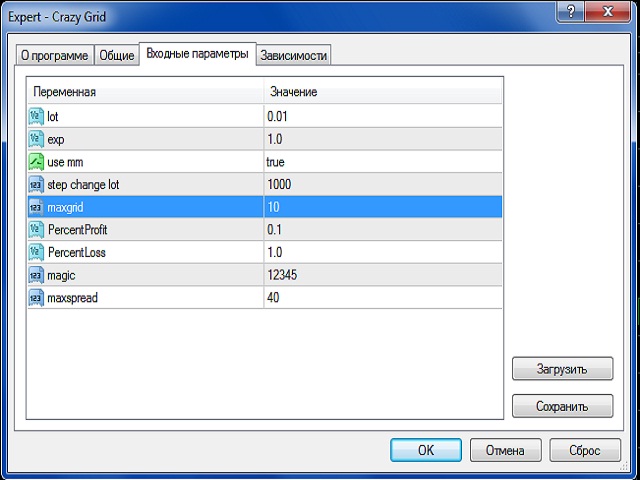Click the Сброс button
The image size is (640, 480).
point(585,450)
